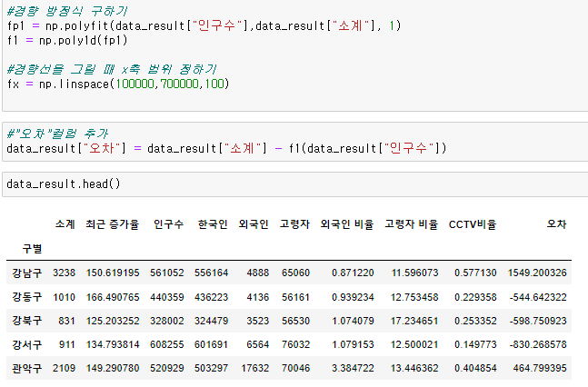Image resolution: width=588 pixels, height=387 pixels.
Task: Click the value 0.577130 in CCTV비율 column
Action: (475, 273)
